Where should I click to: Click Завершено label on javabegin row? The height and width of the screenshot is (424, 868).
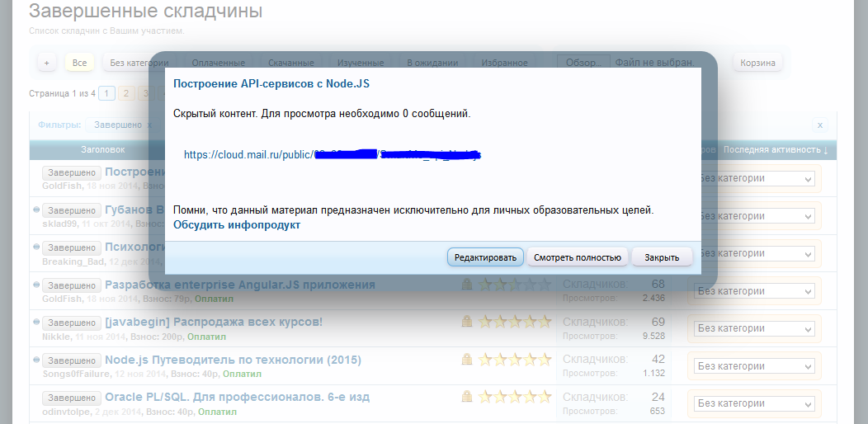pos(72,323)
